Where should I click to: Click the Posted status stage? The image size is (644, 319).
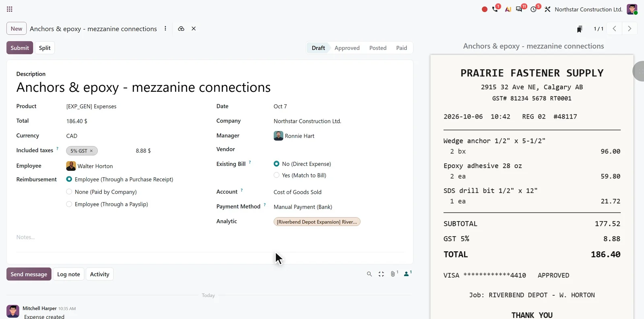click(x=378, y=48)
